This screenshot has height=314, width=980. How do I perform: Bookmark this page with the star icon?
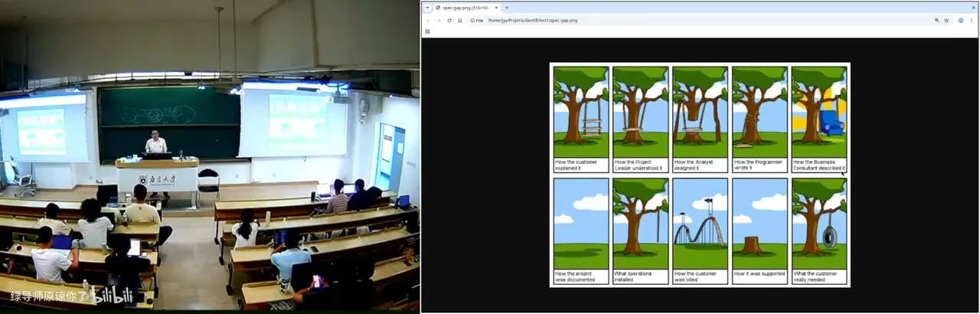click(x=946, y=20)
